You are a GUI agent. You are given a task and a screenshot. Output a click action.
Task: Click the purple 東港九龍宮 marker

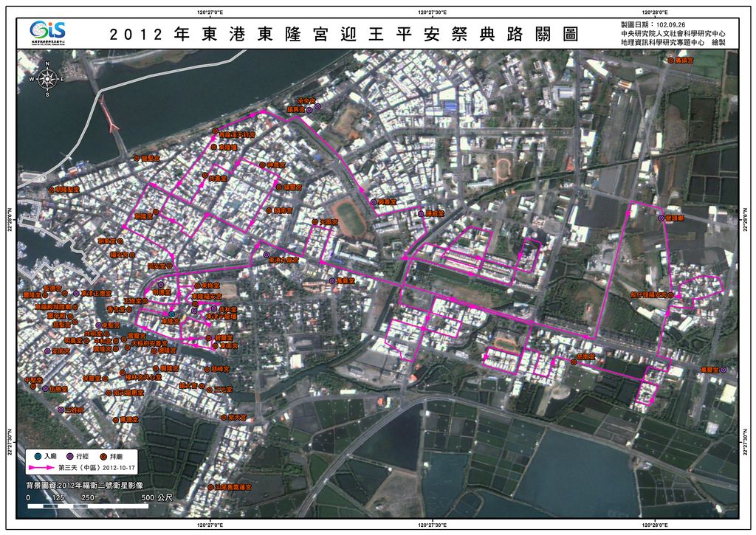[266, 254]
